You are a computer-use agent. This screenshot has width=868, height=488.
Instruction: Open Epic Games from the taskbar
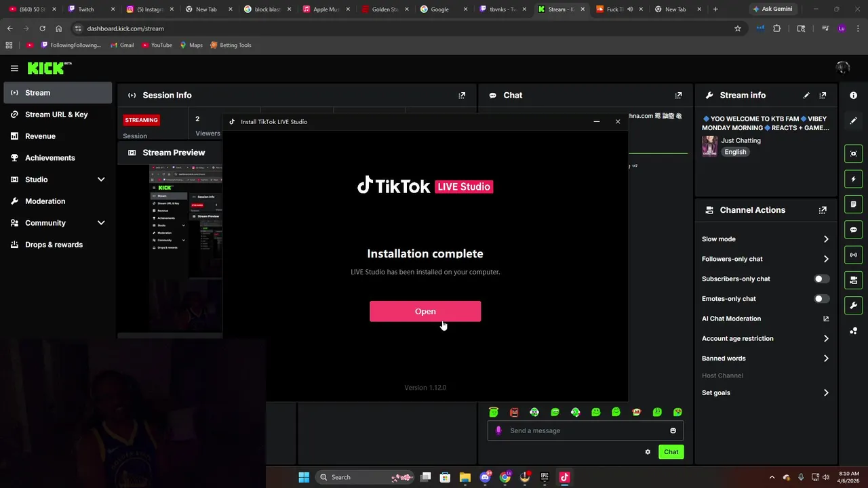[x=545, y=477]
